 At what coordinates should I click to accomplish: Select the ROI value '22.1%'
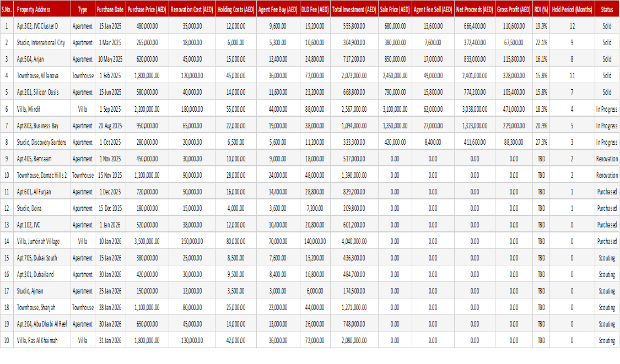pyautogui.click(x=541, y=43)
